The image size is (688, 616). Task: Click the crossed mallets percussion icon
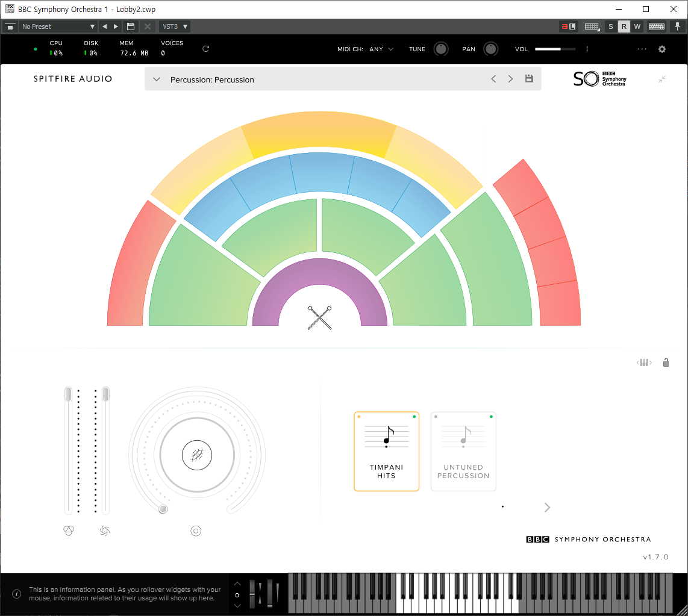(x=319, y=318)
